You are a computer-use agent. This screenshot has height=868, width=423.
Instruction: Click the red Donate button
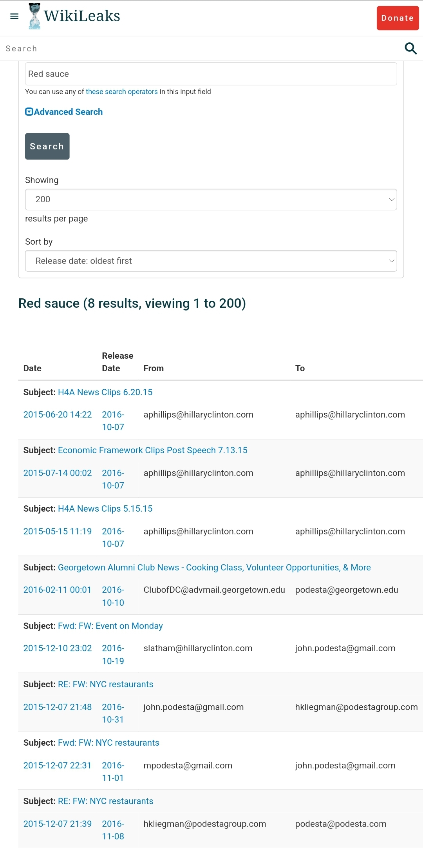(x=398, y=18)
